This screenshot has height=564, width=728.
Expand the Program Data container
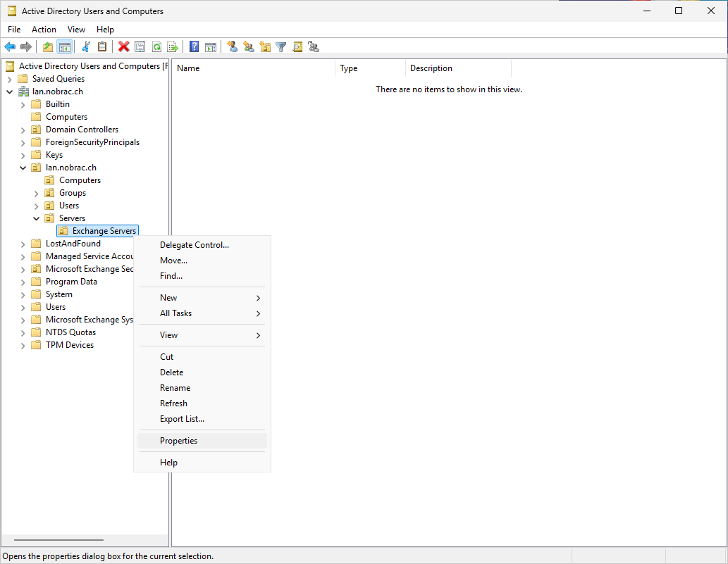(23, 282)
